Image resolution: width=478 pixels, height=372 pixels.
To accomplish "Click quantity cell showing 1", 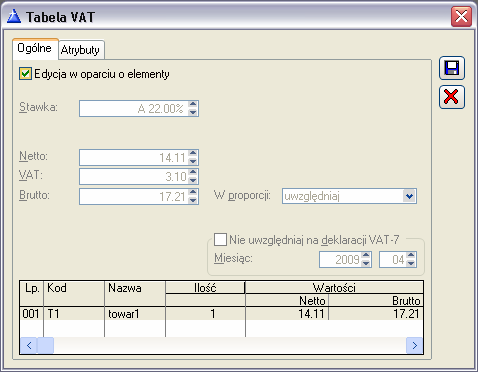I will pyautogui.click(x=205, y=314).
